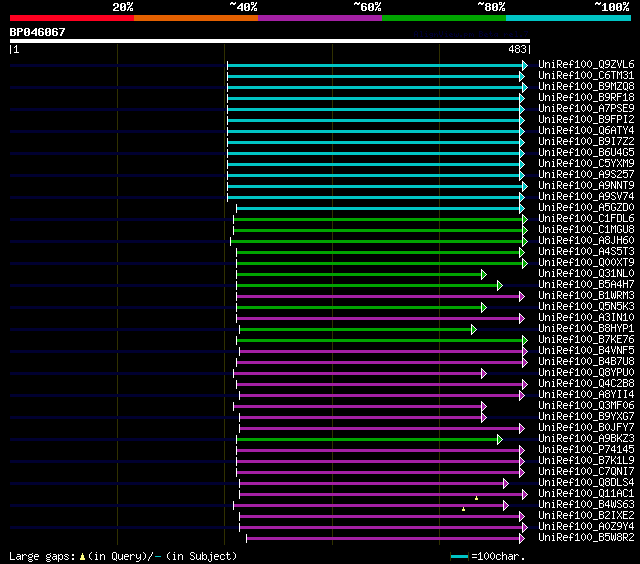Select the UniRef100_Q31NL0 label
Image resolution: width=640 pixels, height=564 pixels.
tap(586, 274)
